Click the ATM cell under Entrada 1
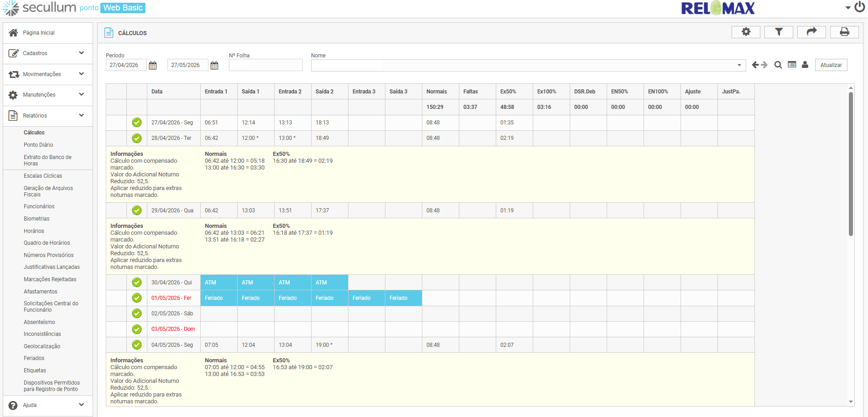Image resolution: width=868 pixels, height=417 pixels. pyautogui.click(x=219, y=283)
